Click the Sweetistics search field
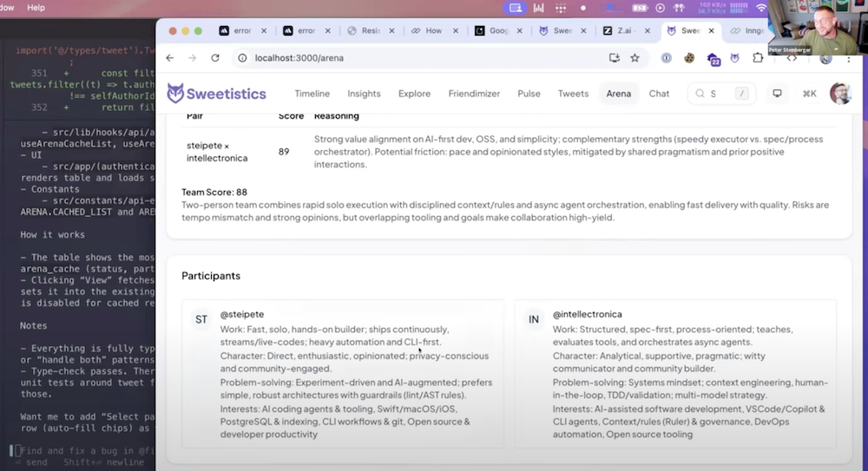Image resolution: width=868 pixels, height=471 pixels. [713, 94]
